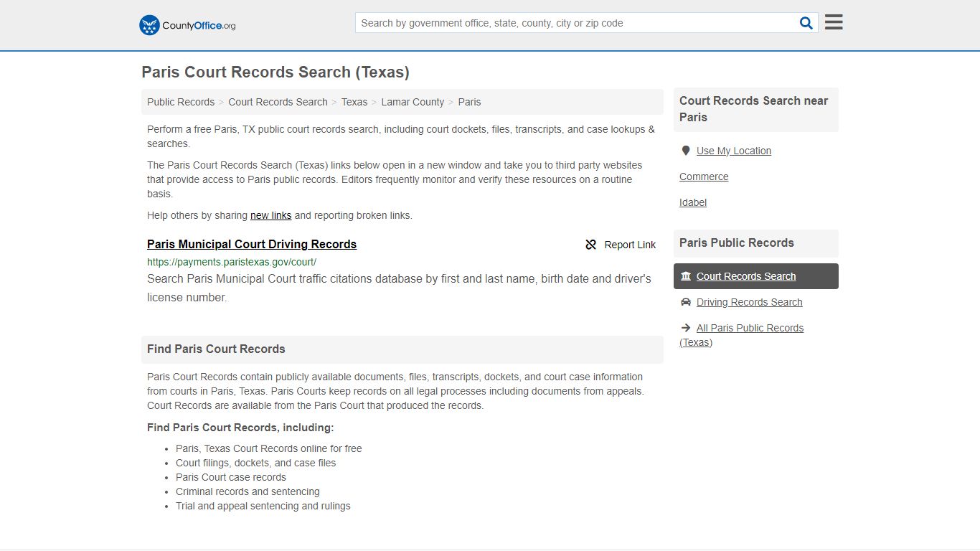Click the magnifying glass search icon
This screenshot has height=551, width=980.
(x=806, y=23)
